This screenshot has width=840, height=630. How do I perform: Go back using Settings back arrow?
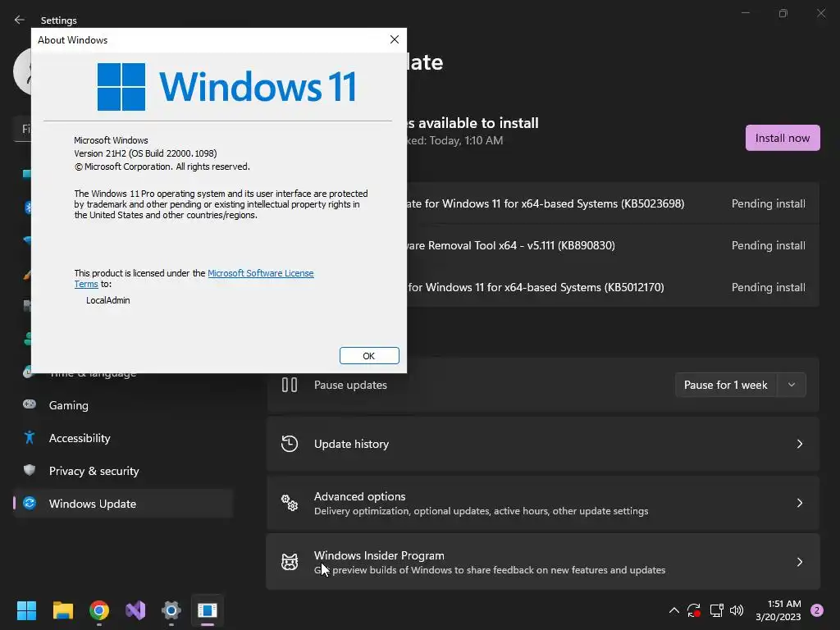(x=20, y=20)
